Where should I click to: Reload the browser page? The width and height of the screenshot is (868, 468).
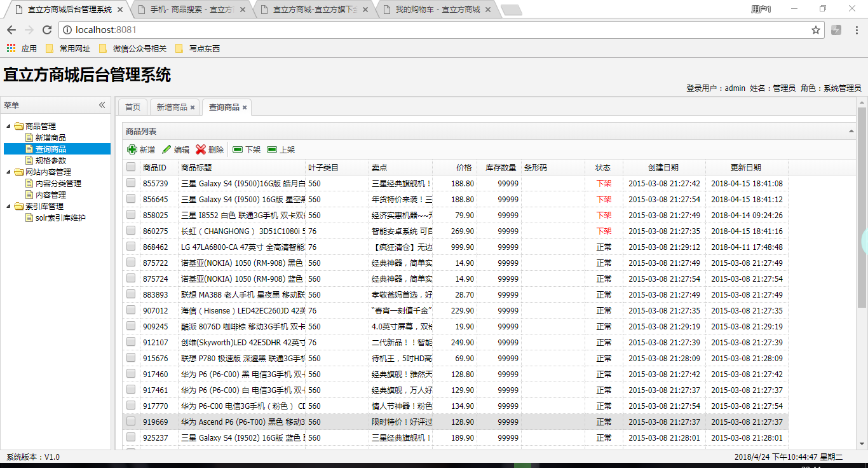tap(47, 30)
